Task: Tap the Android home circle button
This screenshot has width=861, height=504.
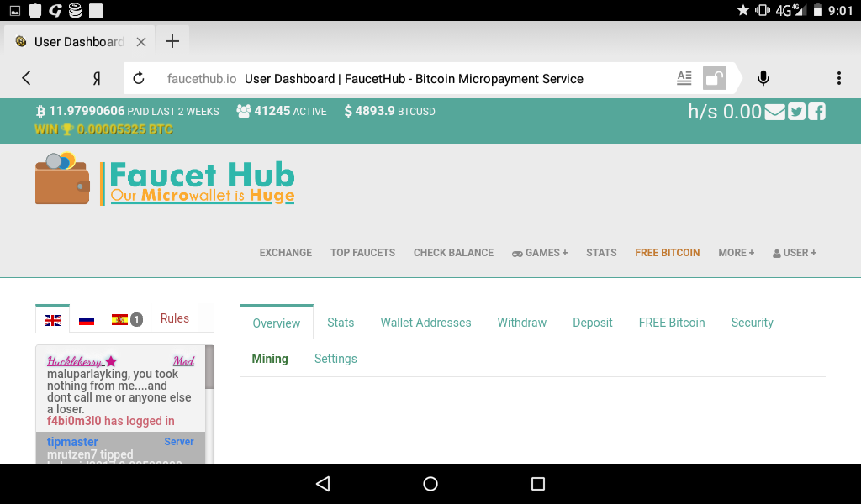Action: (430, 484)
